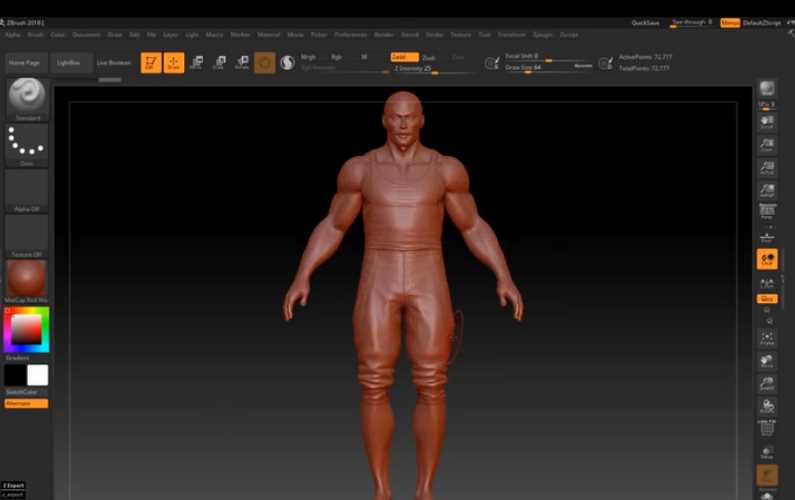Image resolution: width=795 pixels, height=500 pixels.
Task: Toggle L.Sym local symmetry
Action: 767,282
